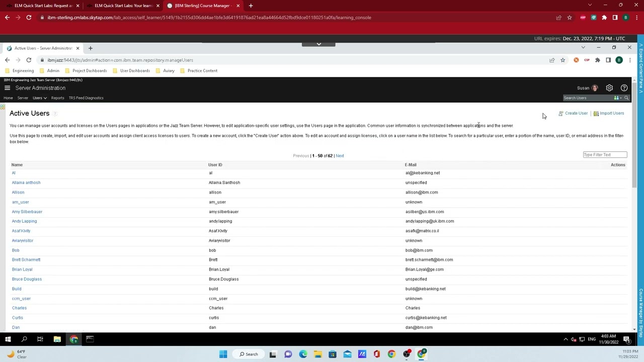Open the Home menu item
Image resolution: width=644 pixels, height=362 pixels.
coord(8,98)
